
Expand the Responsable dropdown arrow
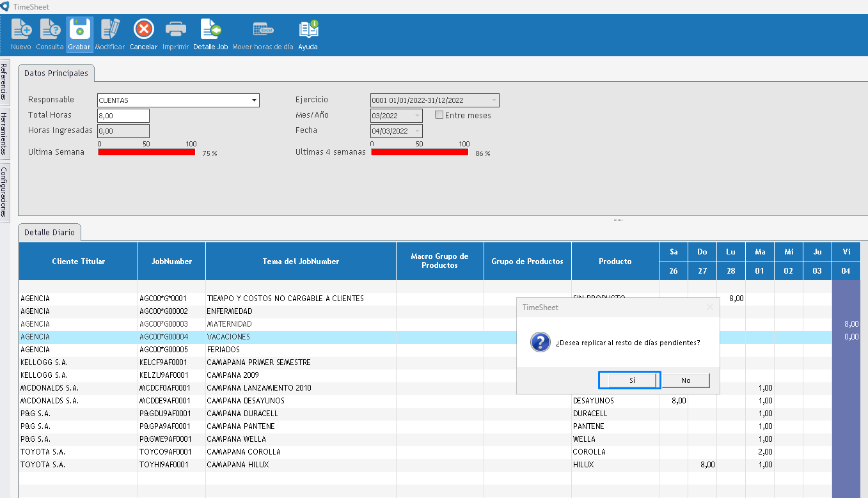[x=254, y=100]
